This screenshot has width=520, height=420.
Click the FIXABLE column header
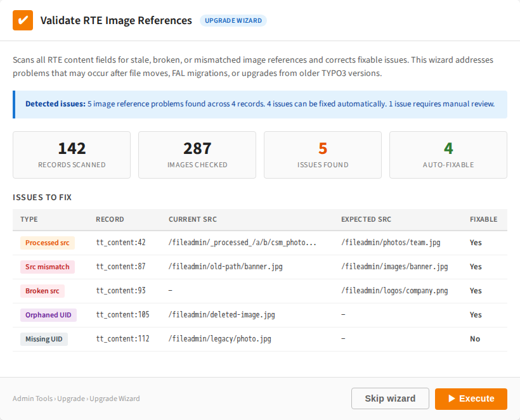pyautogui.click(x=484, y=219)
